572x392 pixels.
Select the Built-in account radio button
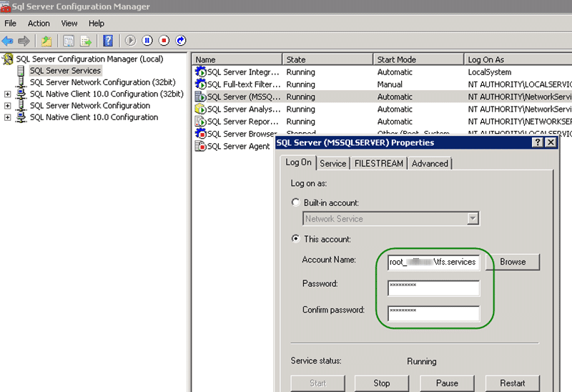(x=295, y=202)
